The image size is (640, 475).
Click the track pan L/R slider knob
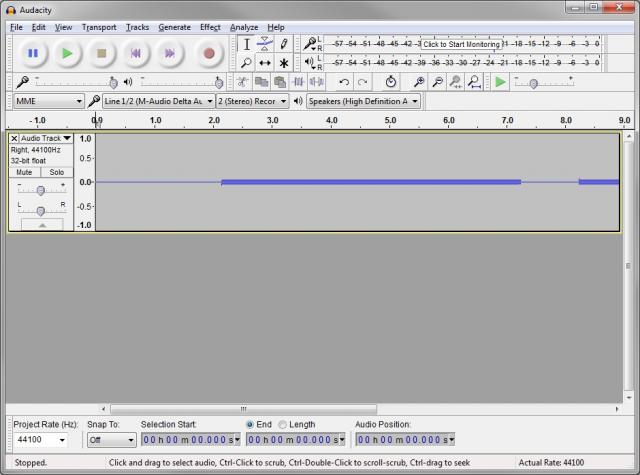(x=40, y=211)
